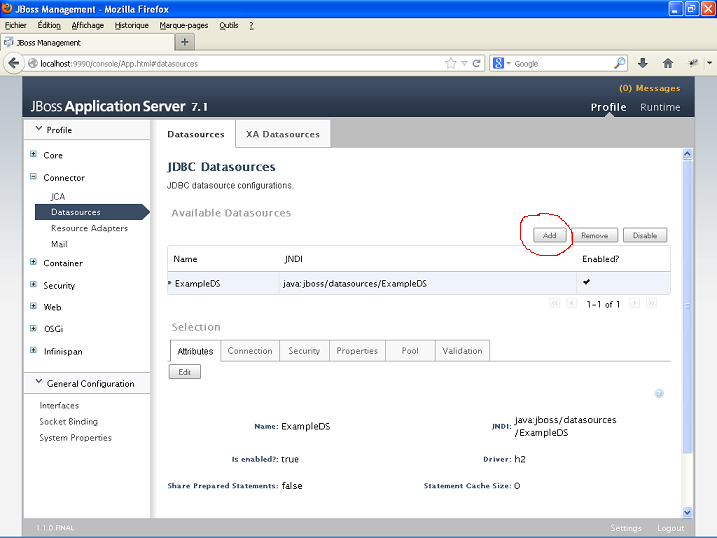Open the Firefox home page icon
The width and height of the screenshot is (717, 538).
click(x=667, y=63)
